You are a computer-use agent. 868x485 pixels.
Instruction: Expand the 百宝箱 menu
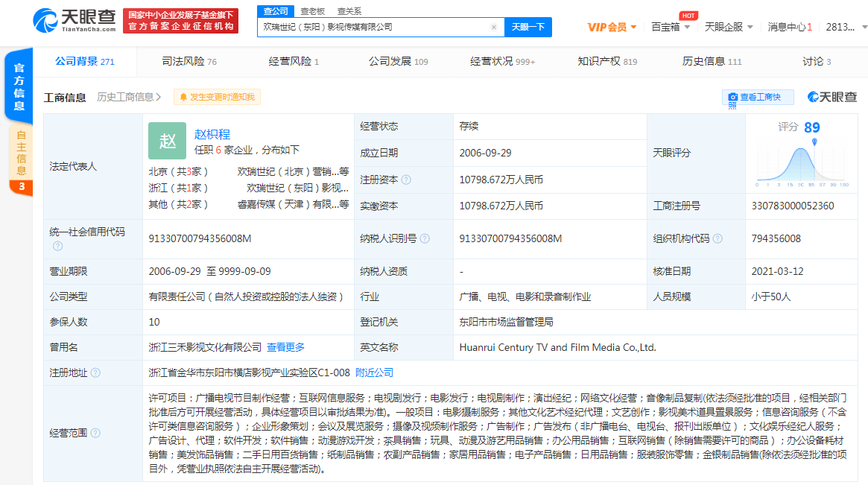click(671, 27)
